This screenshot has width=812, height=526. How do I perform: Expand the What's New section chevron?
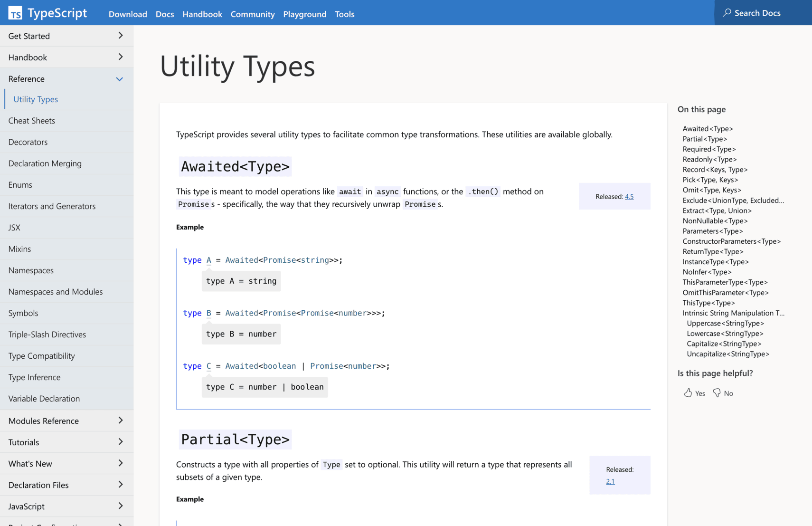120,463
